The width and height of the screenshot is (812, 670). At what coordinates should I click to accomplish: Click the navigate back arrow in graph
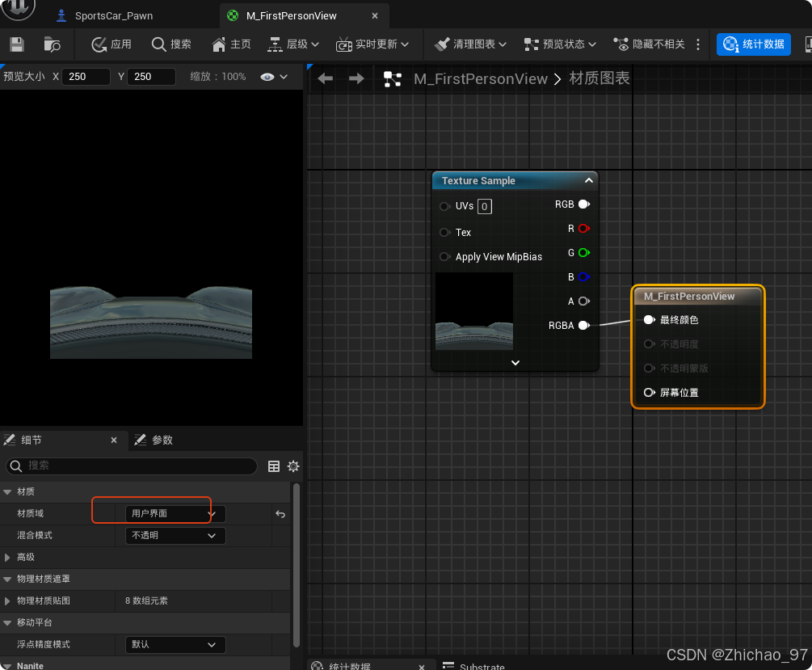(x=326, y=78)
